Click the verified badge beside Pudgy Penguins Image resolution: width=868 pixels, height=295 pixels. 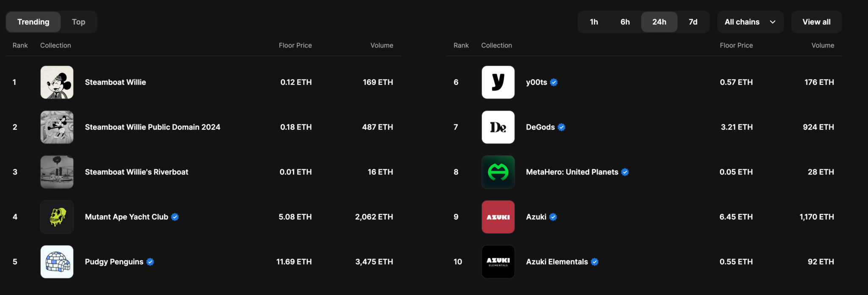[150, 262]
